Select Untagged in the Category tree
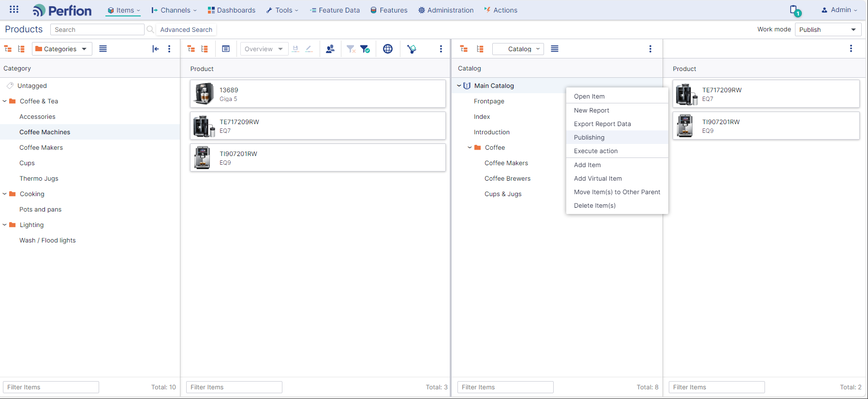Image resolution: width=868 pixels, height=399 pixels. [32, 85]
